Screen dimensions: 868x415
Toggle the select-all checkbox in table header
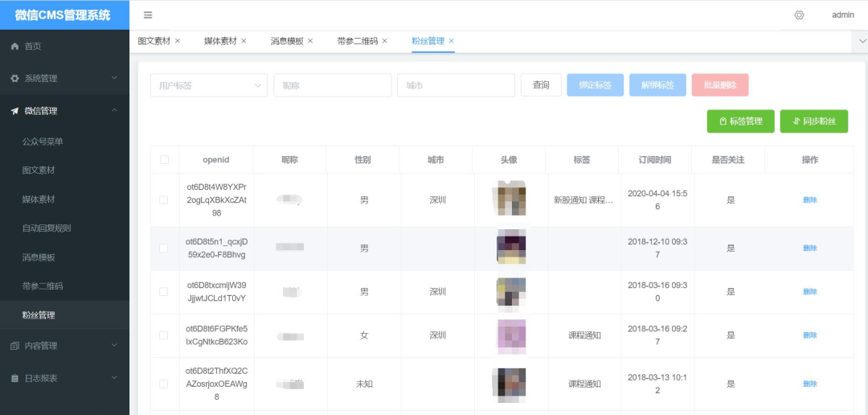(165, 160)
